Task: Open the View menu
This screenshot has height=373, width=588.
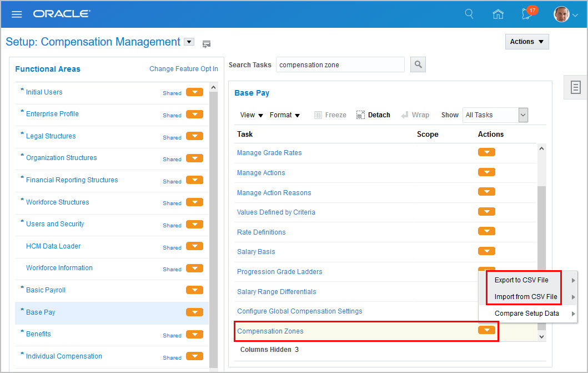Action: click(252, 115)
